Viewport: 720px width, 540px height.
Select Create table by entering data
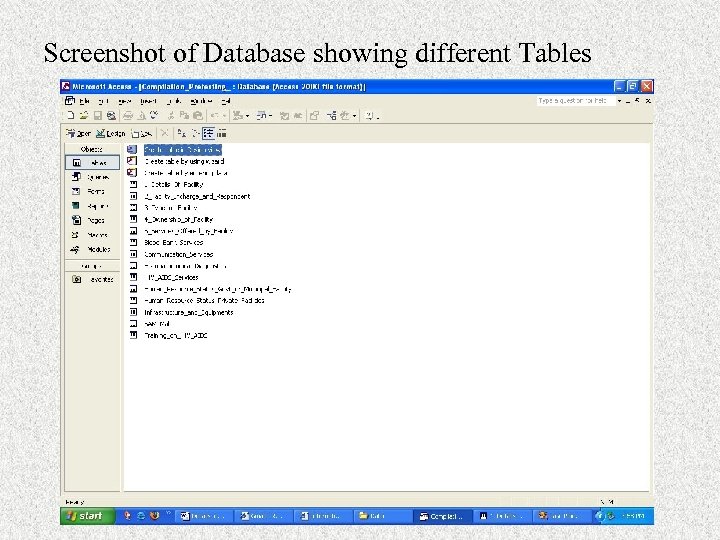[186, 173]
